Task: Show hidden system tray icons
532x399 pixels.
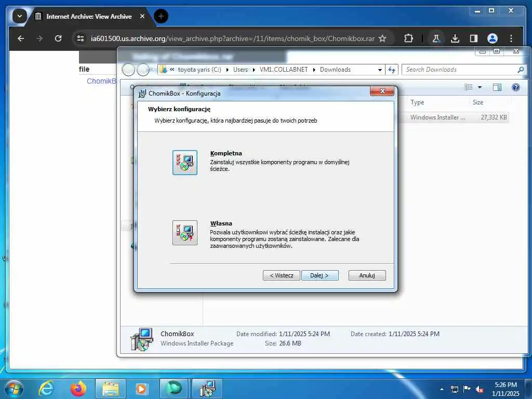Action: coord(442,389)
